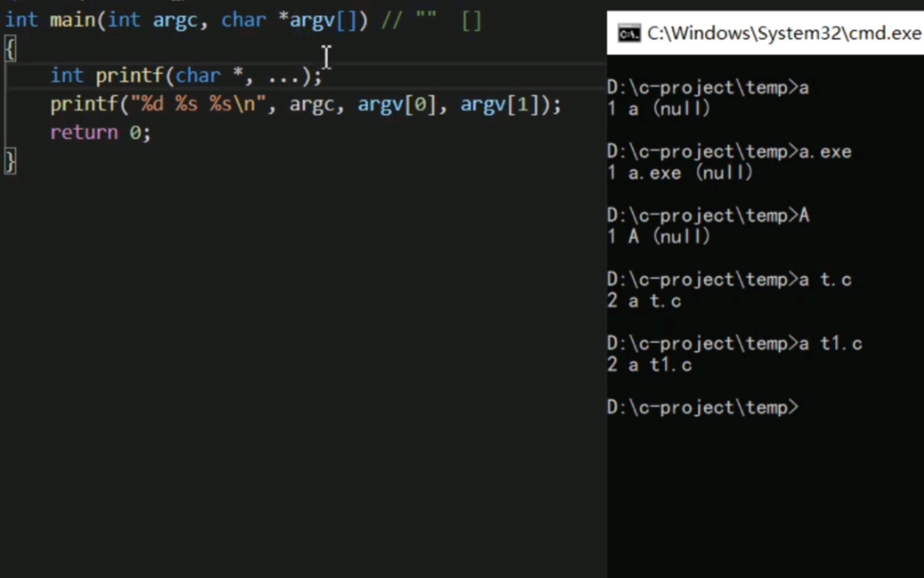This screenshot has width=924, height=578.
Task: Click the '1 a (null)' output line
Action: [x=659, y=109]
